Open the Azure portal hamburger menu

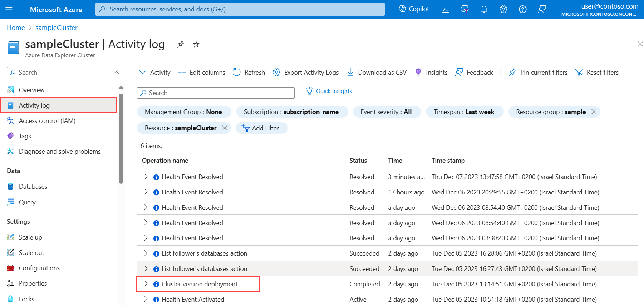tap(9, 9)
